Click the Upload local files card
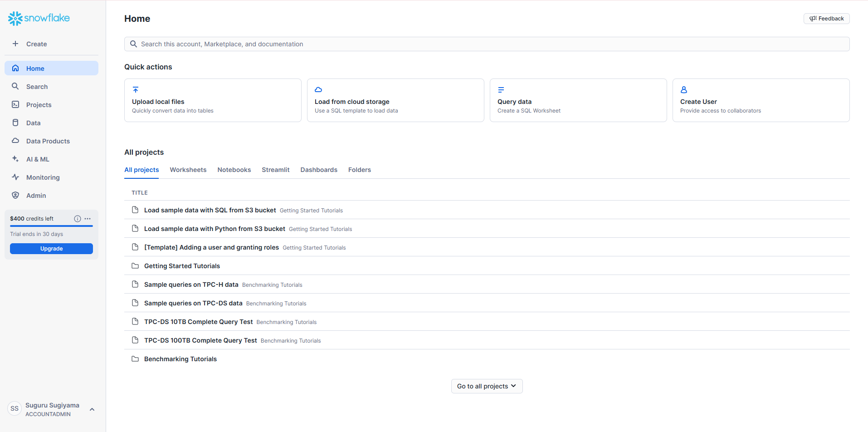Image resolution: width=868 pixels, height=432 pixels. (213, 100)
